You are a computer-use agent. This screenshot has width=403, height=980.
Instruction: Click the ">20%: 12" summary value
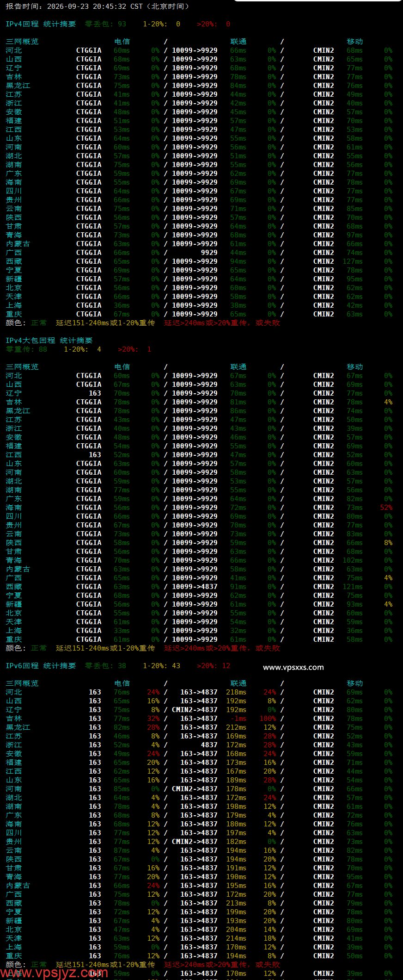pos(214,666)
